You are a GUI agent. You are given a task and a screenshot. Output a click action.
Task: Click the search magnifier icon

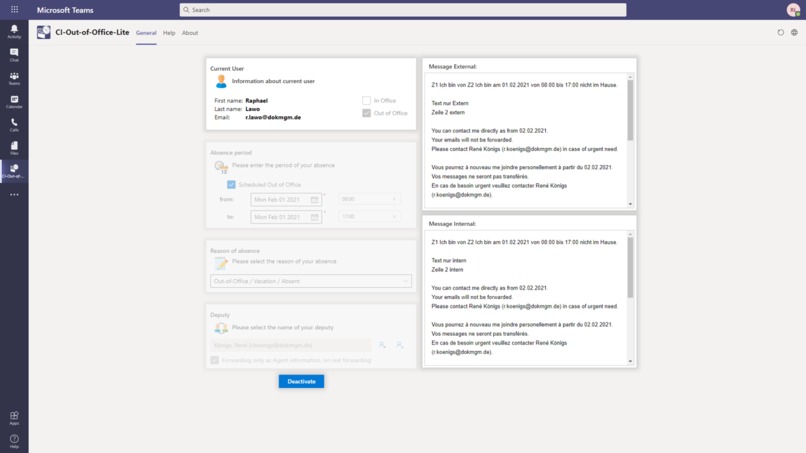pyautogui.click(x=186, y=10)
